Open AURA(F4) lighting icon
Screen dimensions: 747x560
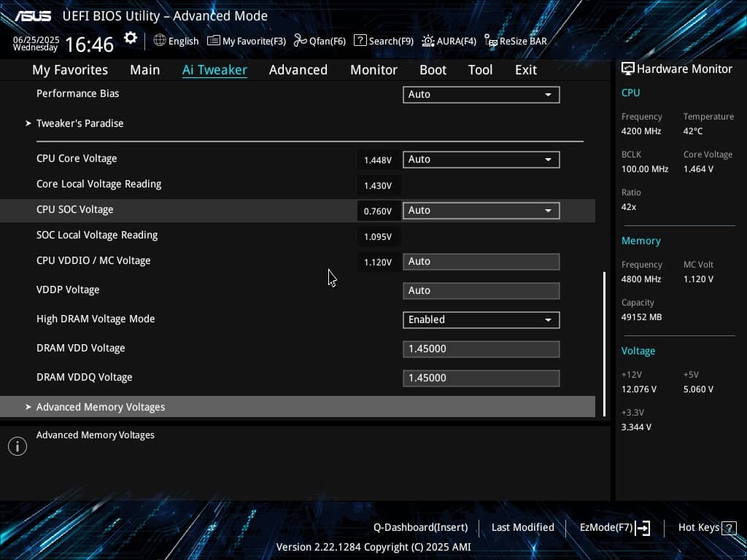click(x=427, y=41)
